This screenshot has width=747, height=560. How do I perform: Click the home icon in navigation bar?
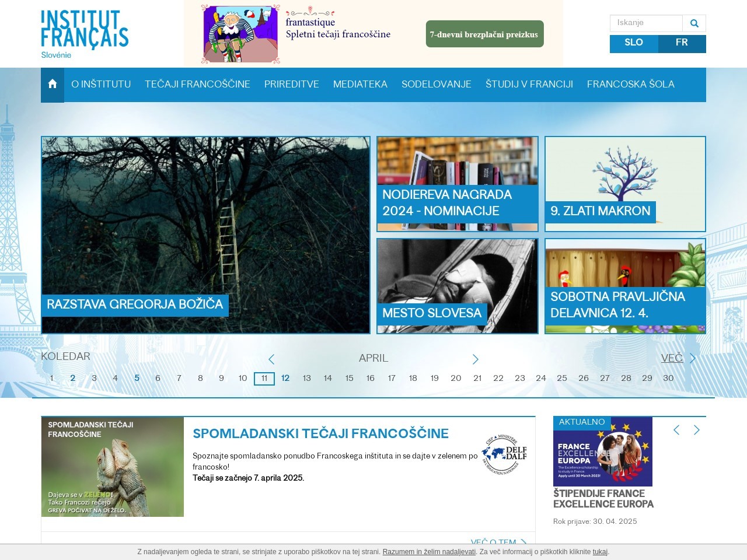click(x=53, y=85)
